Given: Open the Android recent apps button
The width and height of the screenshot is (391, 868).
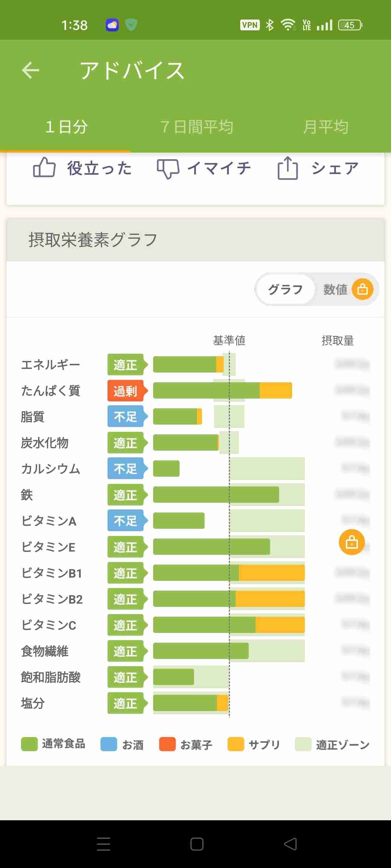Looking at the screenshot, I should tap(104, 844).
